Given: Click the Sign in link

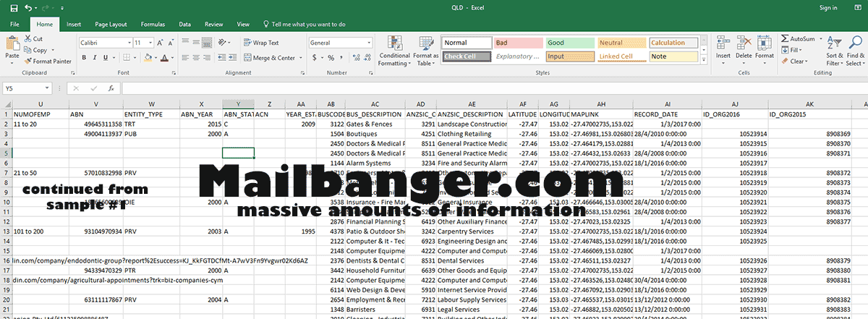Looking at the screenshot, I should click(x=828, y=8).
